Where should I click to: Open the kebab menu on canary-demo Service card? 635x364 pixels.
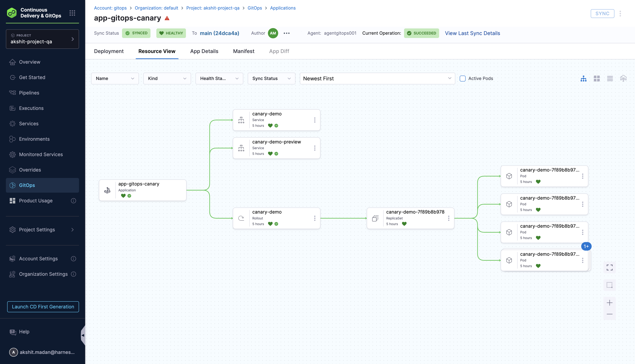(315, 120)
